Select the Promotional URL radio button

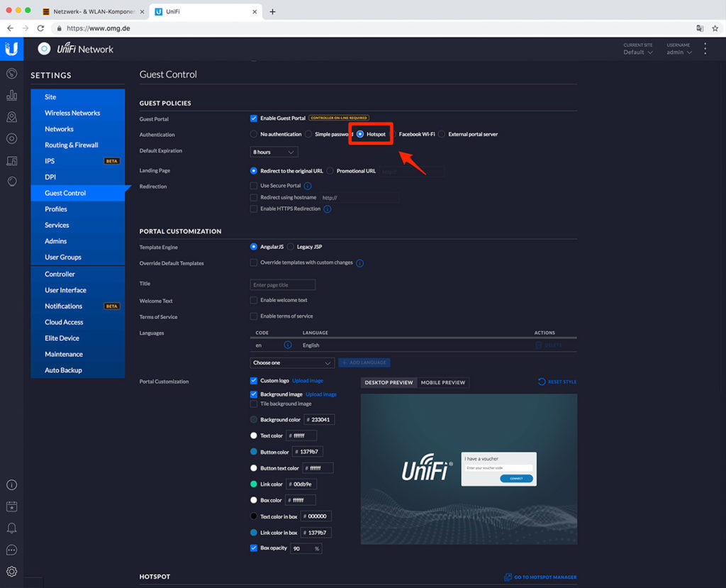pyautogui.click(x=330, y=171)
